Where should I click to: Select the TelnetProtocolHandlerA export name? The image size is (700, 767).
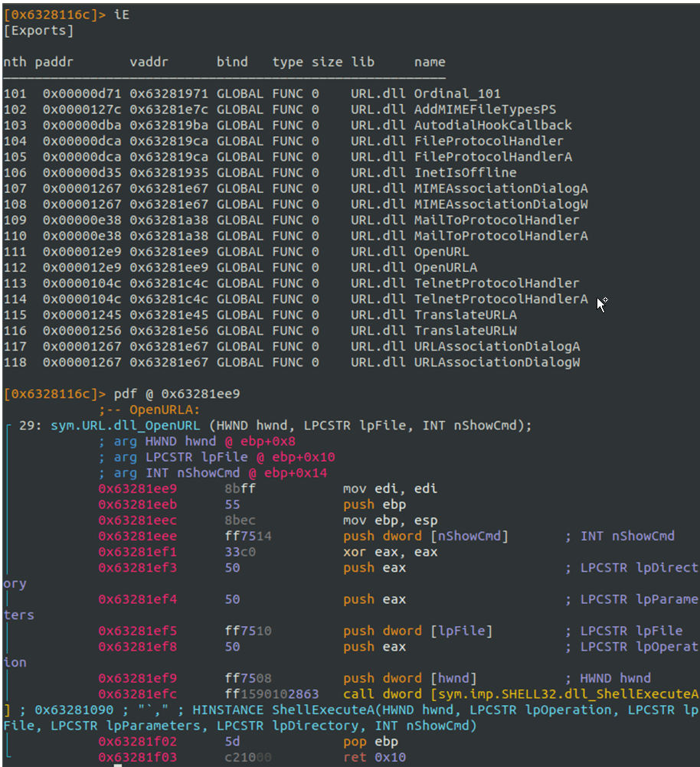501,299
